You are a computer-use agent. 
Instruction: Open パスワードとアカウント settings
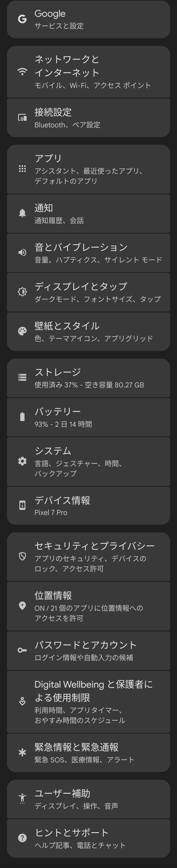88,650
